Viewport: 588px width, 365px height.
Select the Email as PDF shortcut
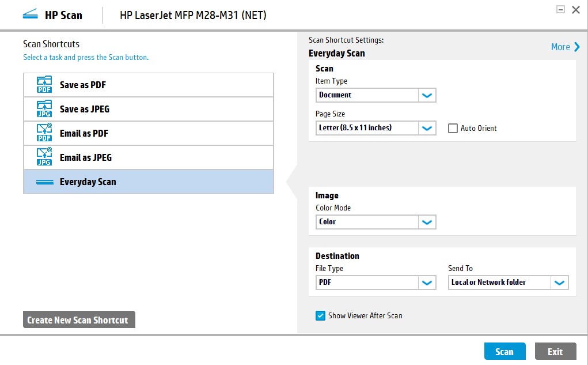coord(149,133)
